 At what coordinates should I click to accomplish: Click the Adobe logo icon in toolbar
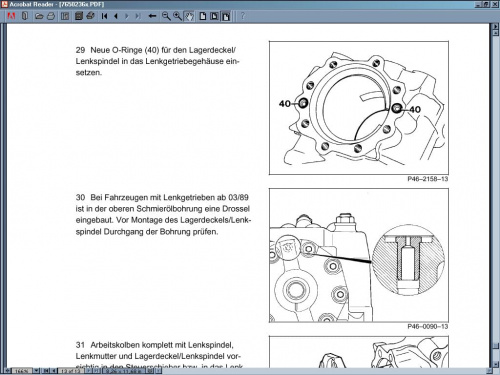(x=11, y=16)
